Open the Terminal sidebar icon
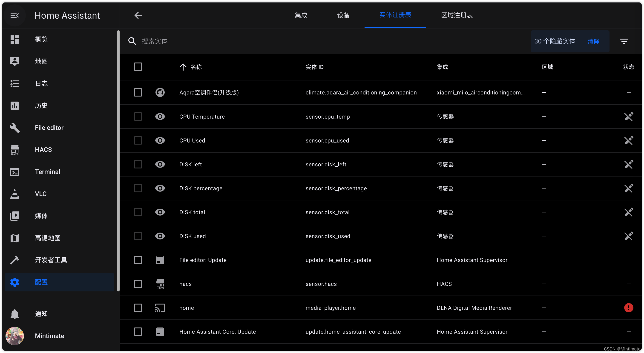 point(15,172)
